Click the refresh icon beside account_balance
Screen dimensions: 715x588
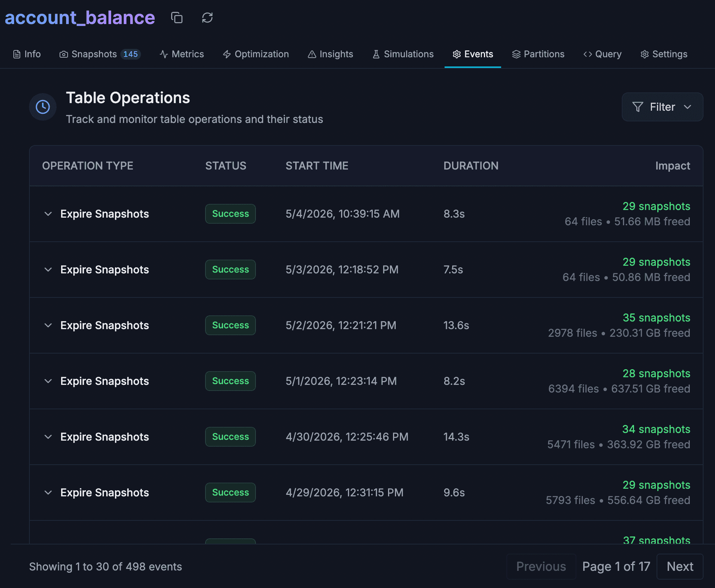pyautogui.click(x=207, y=18)
